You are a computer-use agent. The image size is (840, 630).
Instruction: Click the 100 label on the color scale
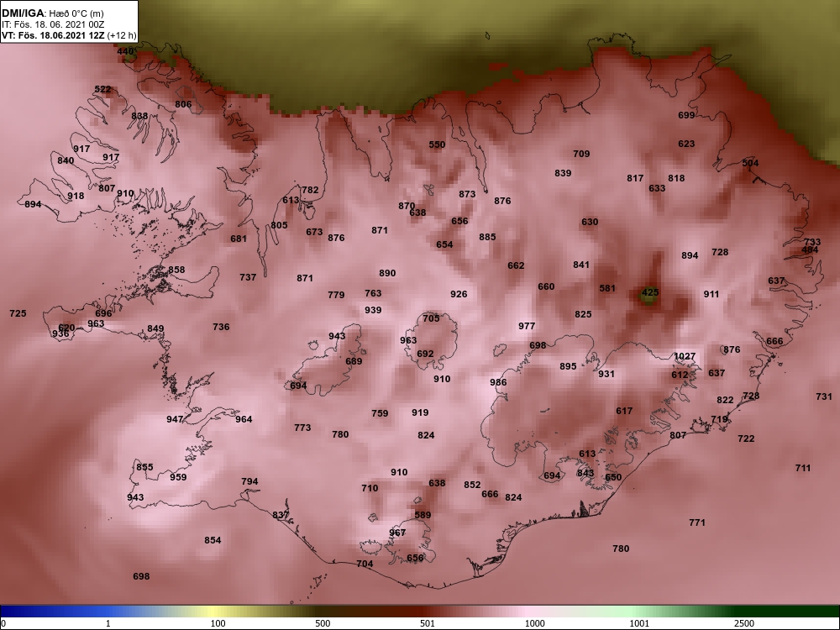tap(218, 623)
